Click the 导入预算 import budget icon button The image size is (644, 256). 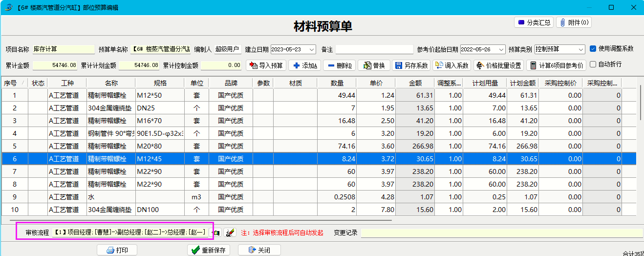(266, 65)
